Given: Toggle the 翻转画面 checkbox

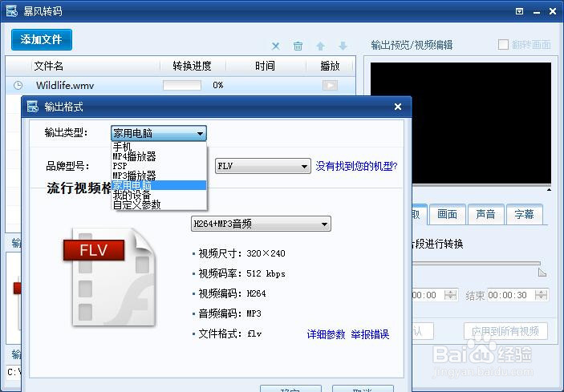Looking at the screenshot, I should [x=503, y=45].
